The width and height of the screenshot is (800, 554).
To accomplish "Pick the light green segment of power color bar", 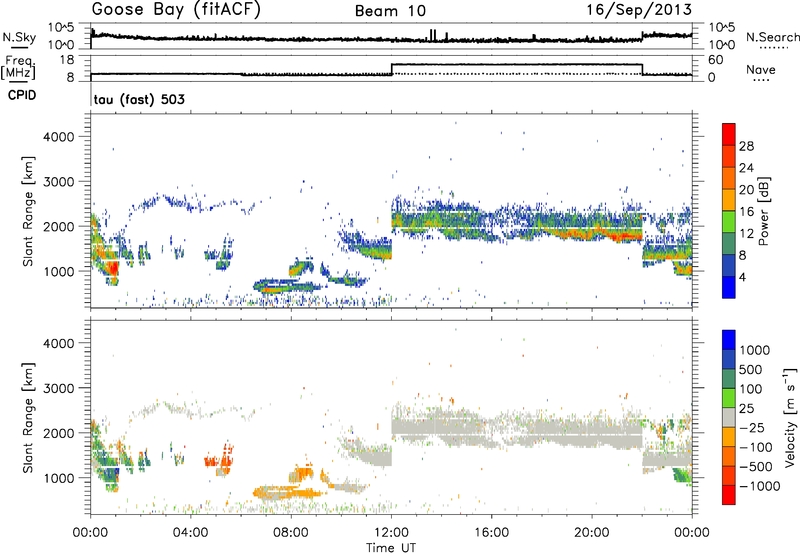I will tap(729, 221).
